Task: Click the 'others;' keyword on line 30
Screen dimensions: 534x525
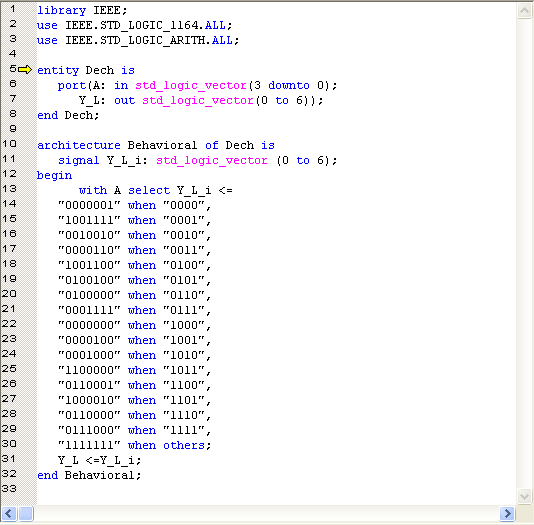Action: coord(187,445)
